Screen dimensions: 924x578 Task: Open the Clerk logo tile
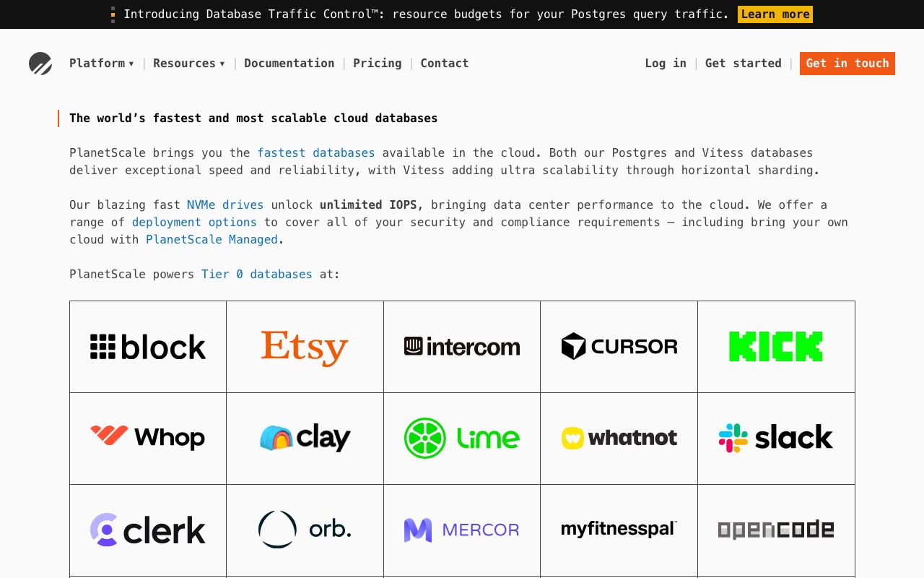point(148,530)
